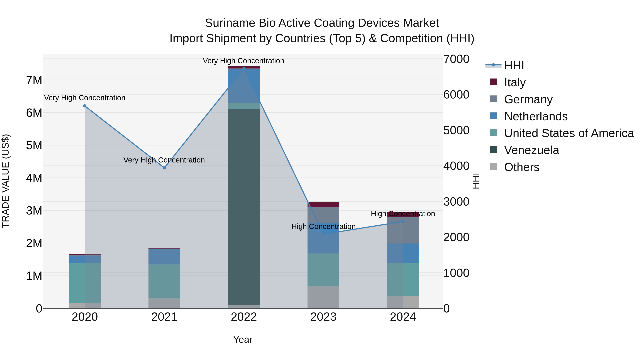The image size is (644, 362).
Task: Click the 2023 x-axis label
Action: pyautogui.click(x=323, y=317)
